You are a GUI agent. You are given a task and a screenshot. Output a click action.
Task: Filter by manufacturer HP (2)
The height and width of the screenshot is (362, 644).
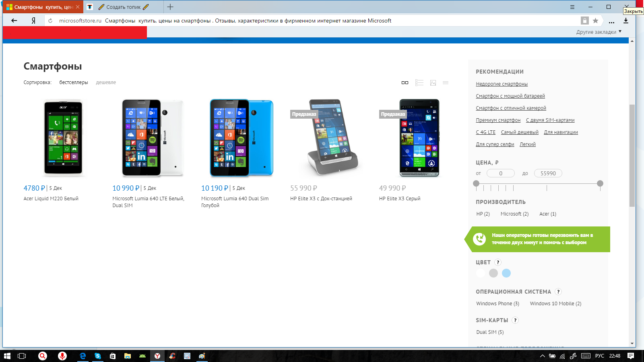(x=483, y=214)
